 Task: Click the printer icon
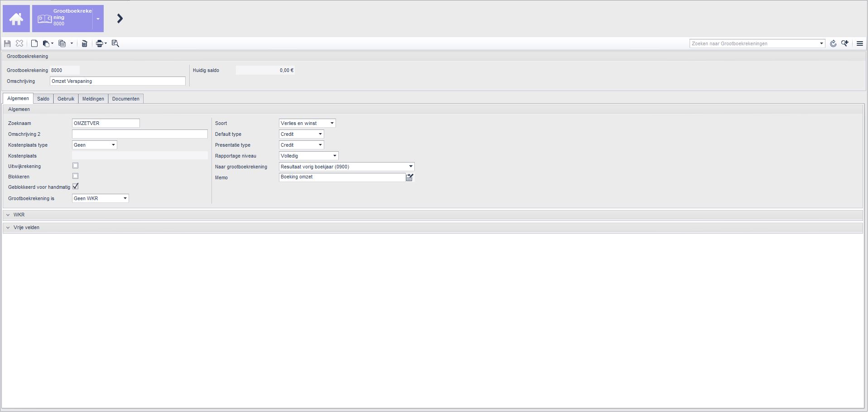[x=100, y=43]
